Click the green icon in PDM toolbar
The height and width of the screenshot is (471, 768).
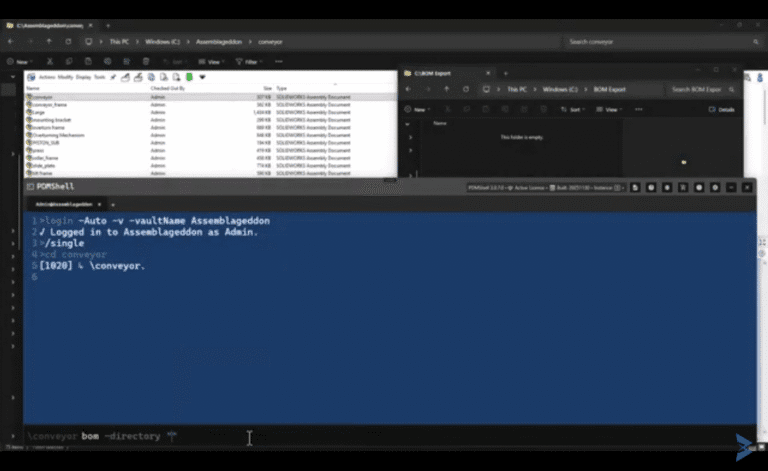189,77
